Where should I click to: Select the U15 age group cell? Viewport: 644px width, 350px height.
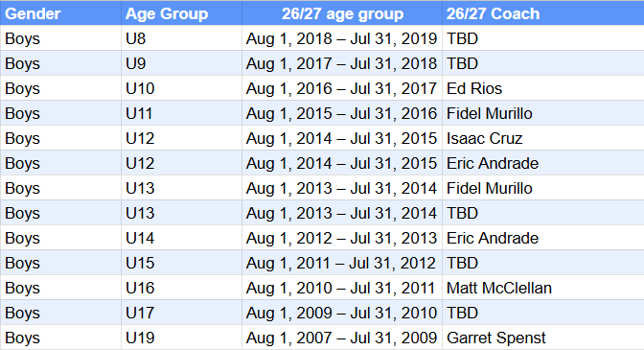181,263
